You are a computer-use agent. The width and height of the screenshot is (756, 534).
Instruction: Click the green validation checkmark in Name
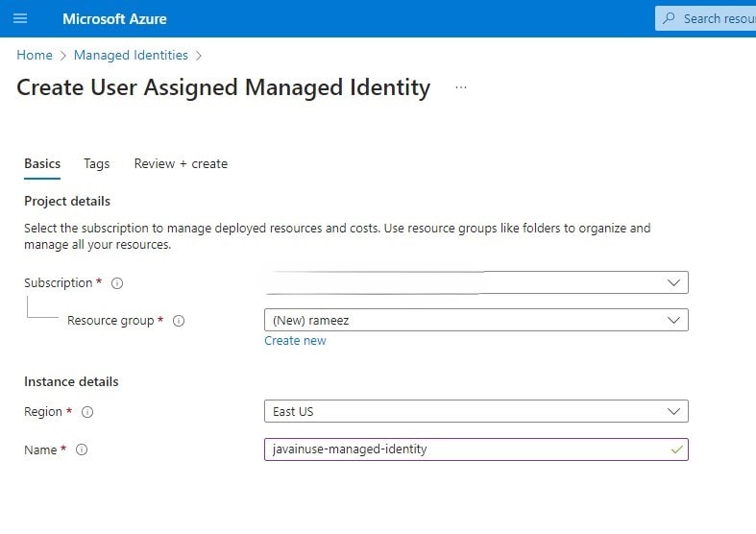[677, 449]
